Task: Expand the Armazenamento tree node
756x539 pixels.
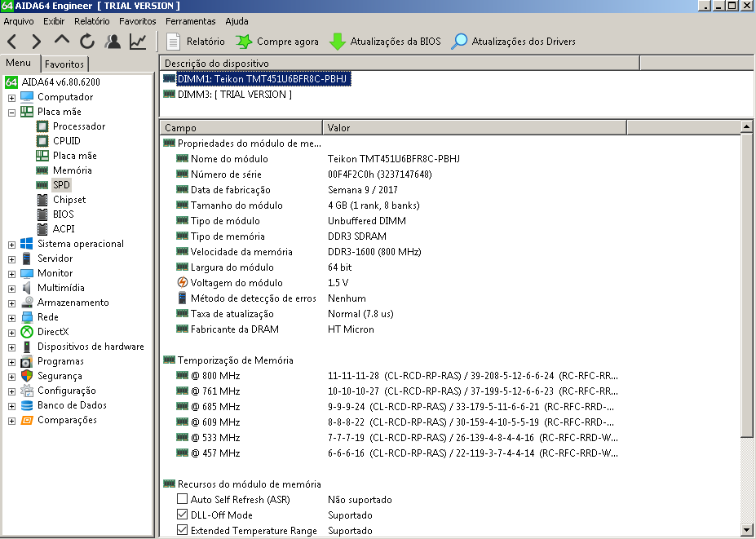Action: (11, 303)
